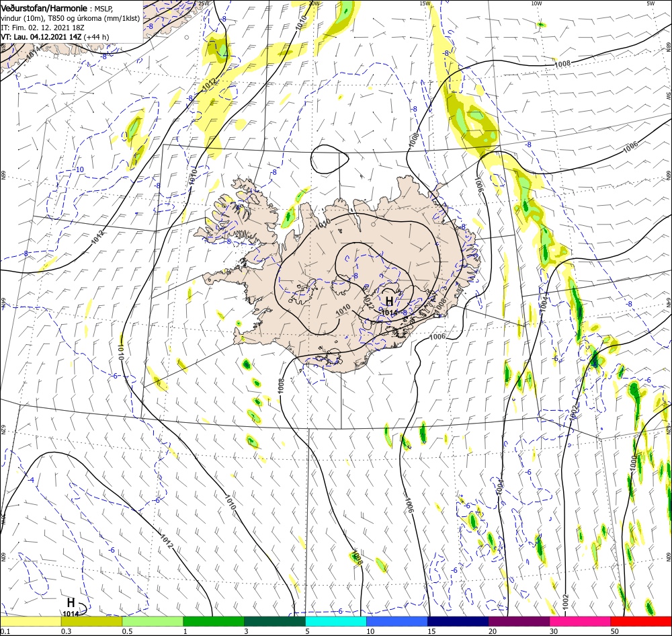Click the H marker in the bottom-left corner
The width and height of the screenshot is (672, 636).
pyautogui.click(x=71, y=602)
